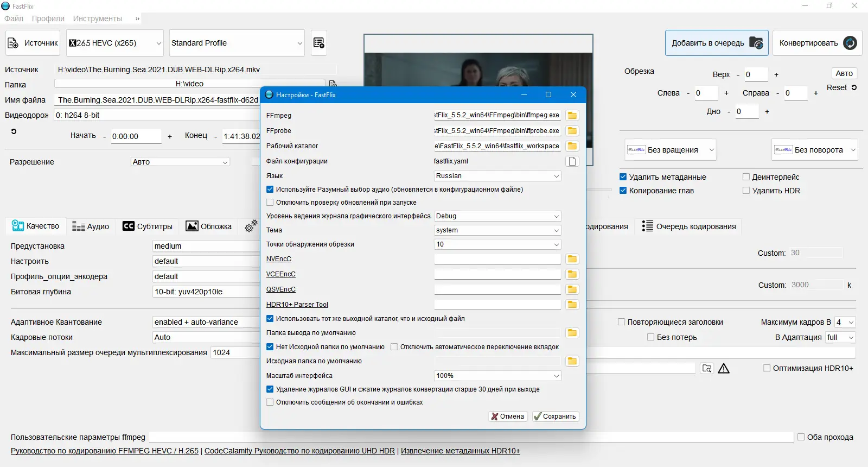Image resolution: width=868 pixels, height=467 pixels.
Task: Browse for the FFprobe executable path
Action: point(572,131)
